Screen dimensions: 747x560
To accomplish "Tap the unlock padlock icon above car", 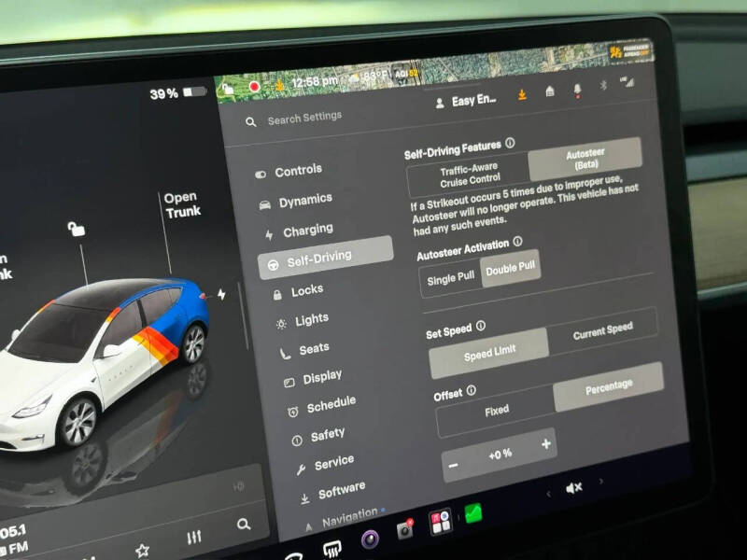I will pyautogui.click(x=77, y=229).
